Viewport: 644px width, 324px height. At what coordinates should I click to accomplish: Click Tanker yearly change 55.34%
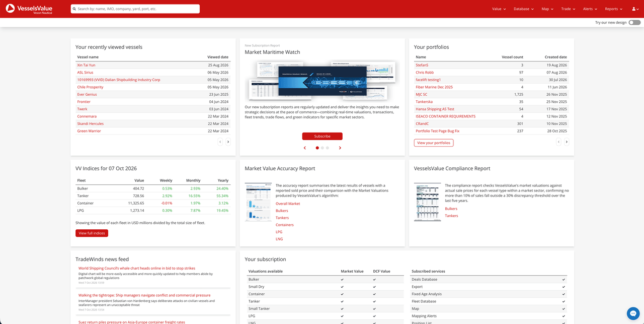point(222,196)
